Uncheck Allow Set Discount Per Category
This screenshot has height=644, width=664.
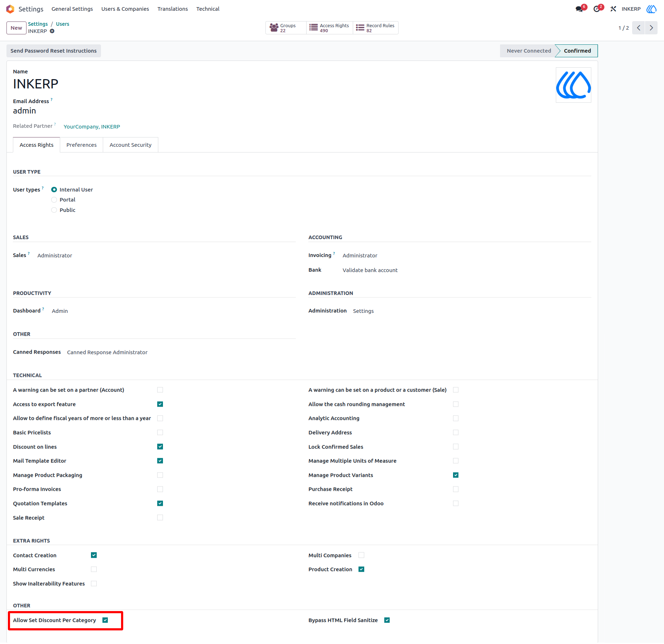[105, 620]
